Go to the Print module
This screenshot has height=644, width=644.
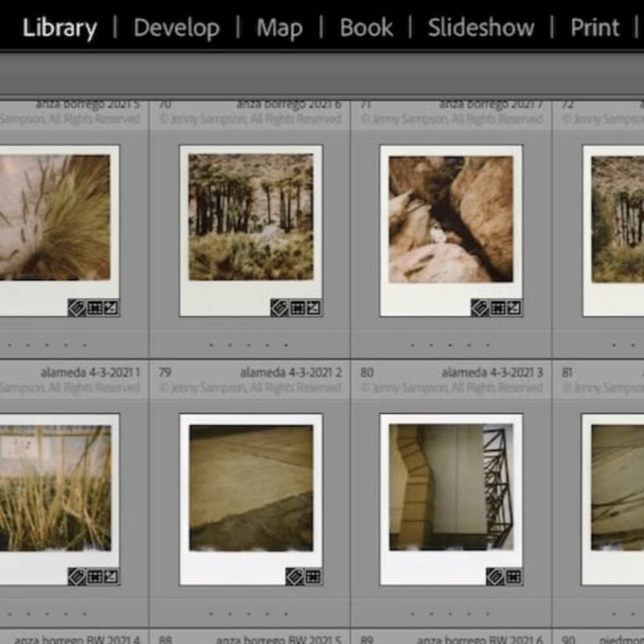point(595,28)
